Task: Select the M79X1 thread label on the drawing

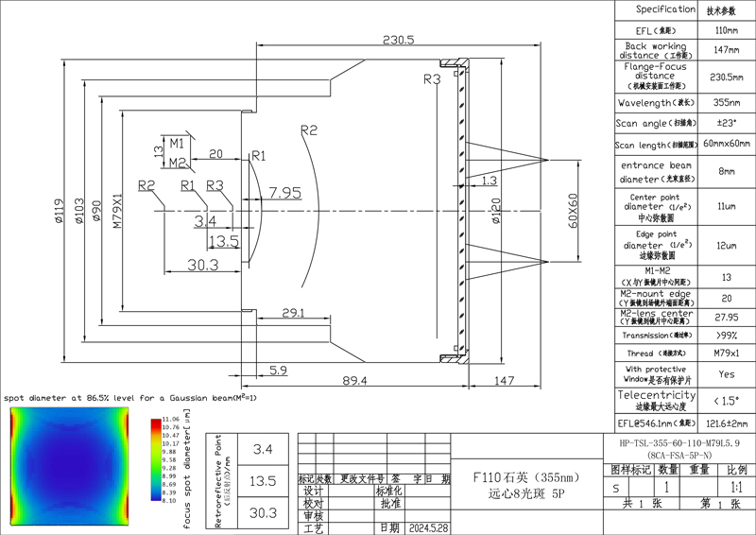Action: (x=116, y=212)
